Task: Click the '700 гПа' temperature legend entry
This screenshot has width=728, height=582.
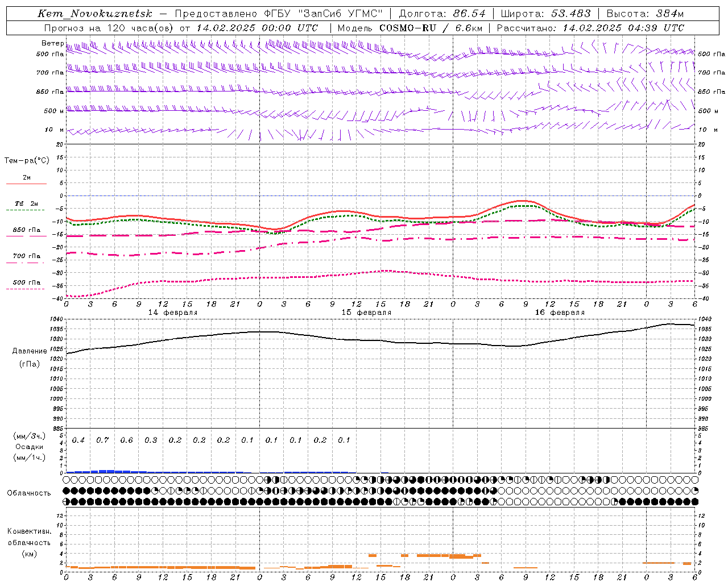Action: coord(27,256)
